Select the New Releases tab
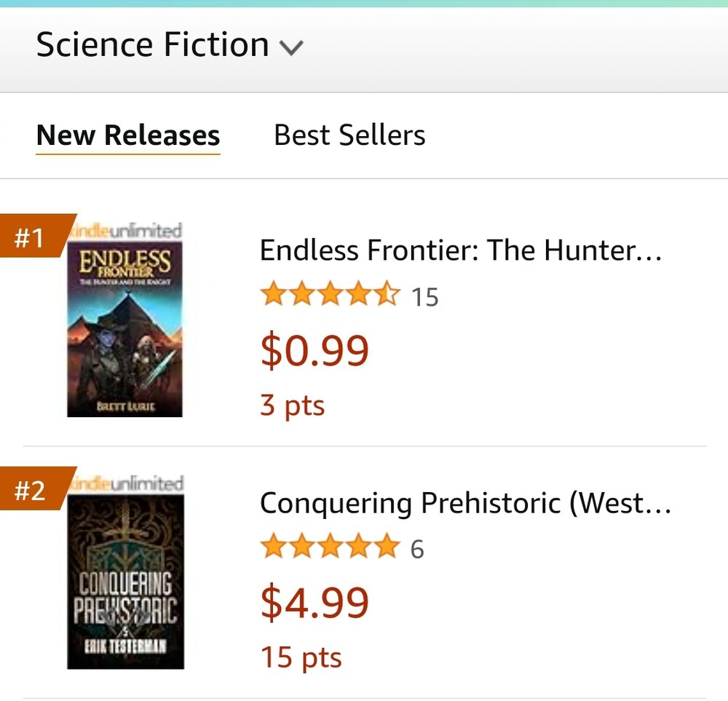 [128, 135]
